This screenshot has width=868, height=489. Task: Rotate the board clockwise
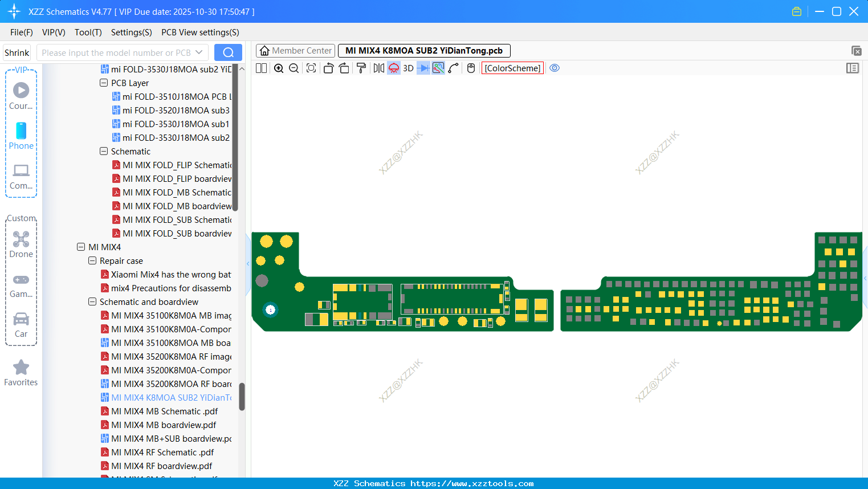[x=344, y=68]
